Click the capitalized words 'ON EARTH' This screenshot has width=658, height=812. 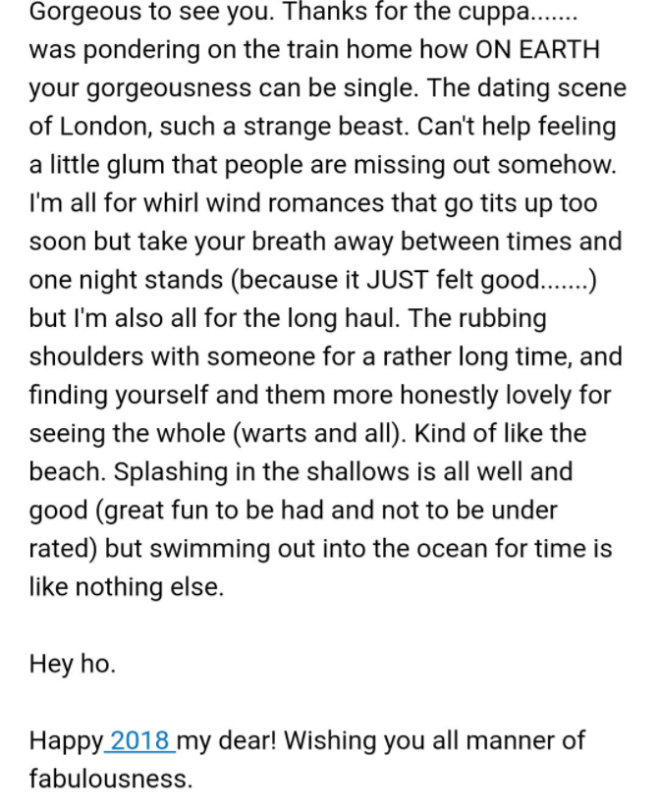[537, 50]
